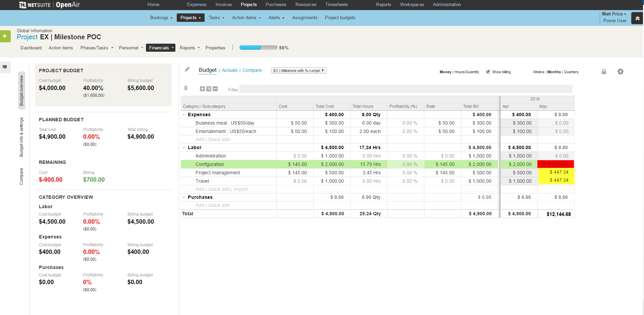Click the plus icon left of Filter
Screen dimensions: 644x315
coord(202,89)
